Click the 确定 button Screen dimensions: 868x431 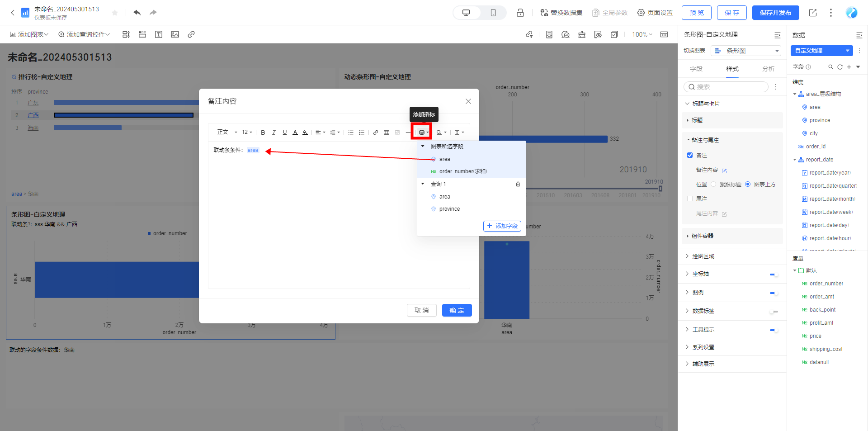(457, 310)
